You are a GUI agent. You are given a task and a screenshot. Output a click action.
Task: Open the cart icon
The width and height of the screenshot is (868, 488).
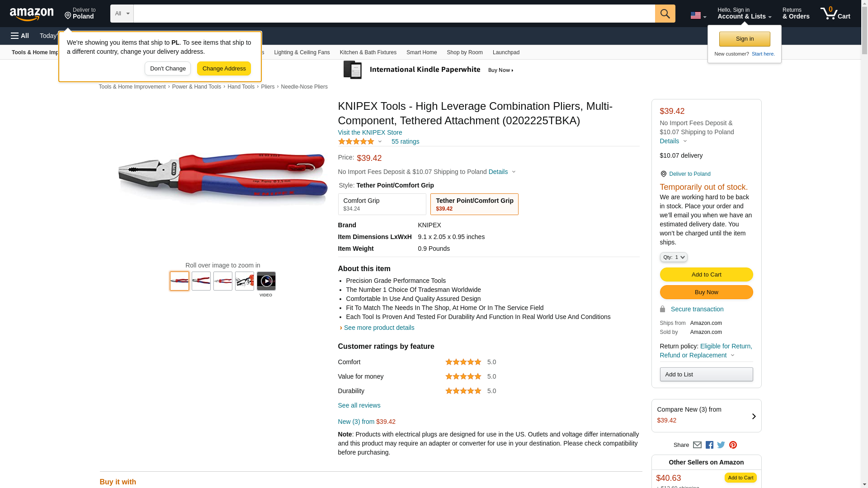tap(835, 14)
